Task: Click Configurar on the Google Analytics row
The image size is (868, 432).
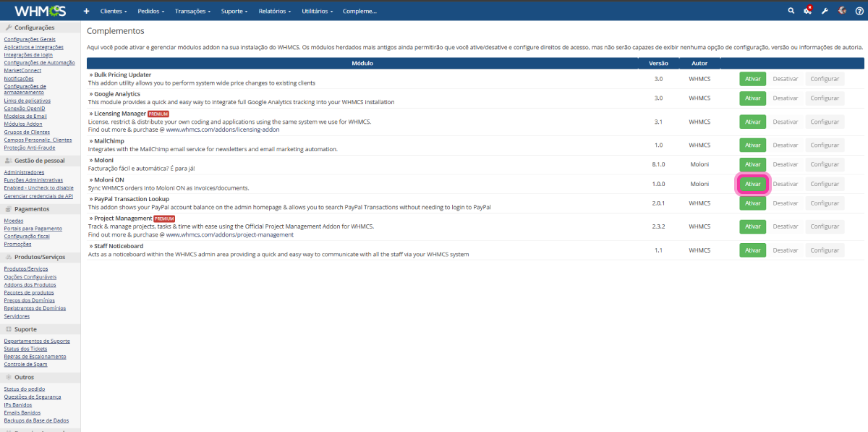Action: [825, 98]
